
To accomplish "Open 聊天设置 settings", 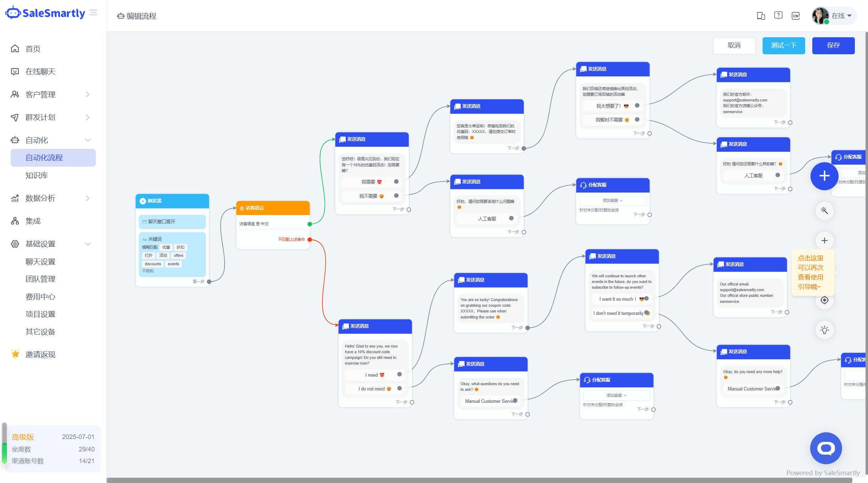I will 40,262.
